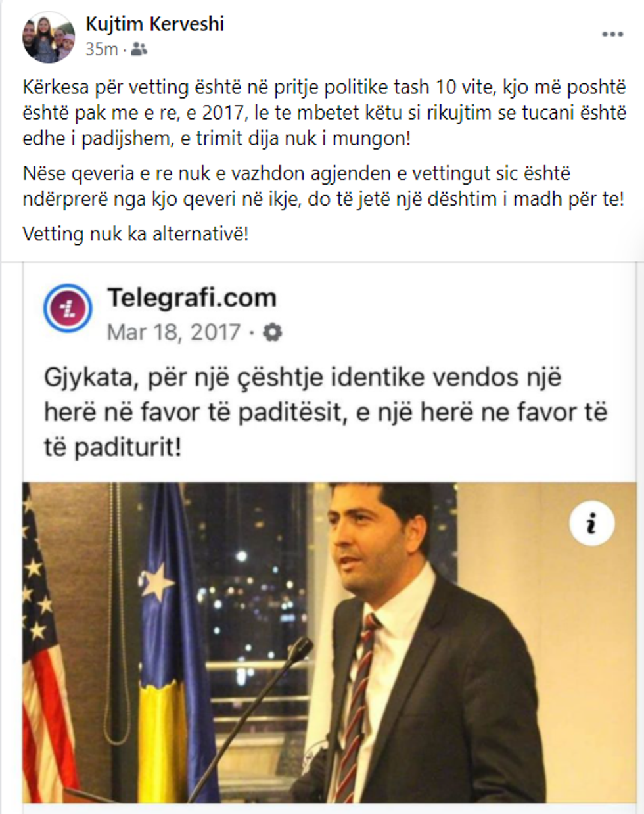Click the Telegrafi.com round logo icon
644x814 pixels.
pyautogui.click(x=68, y=308)
